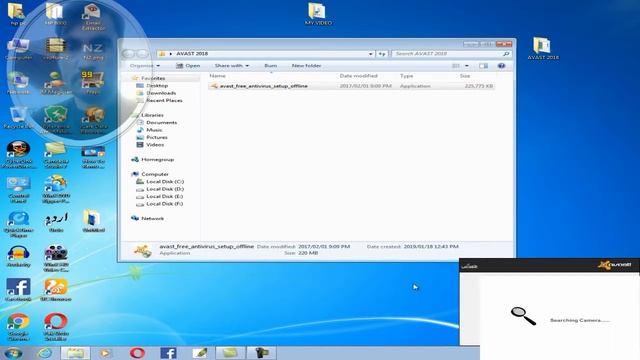This screenshot has width=640, height=360.
Task: Sort files by Date modified column
Action: (x=358, y=76)
